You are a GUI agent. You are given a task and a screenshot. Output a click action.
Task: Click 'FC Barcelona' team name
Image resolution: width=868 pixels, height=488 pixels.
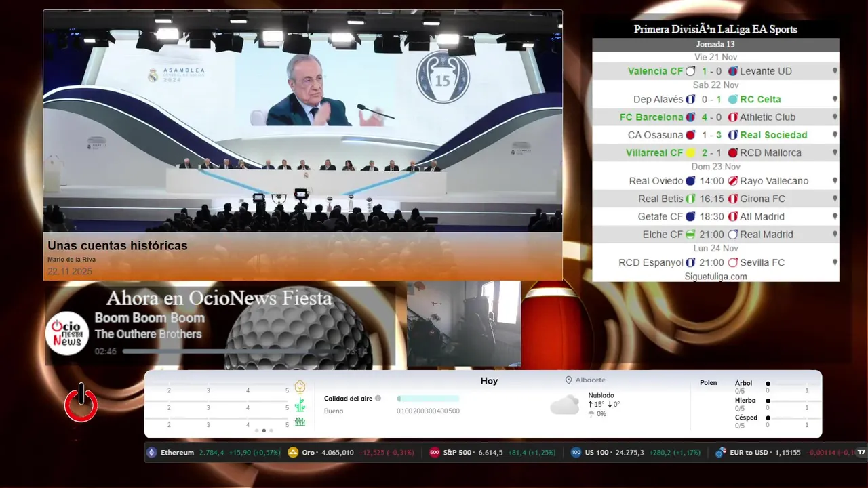(651, 117)
